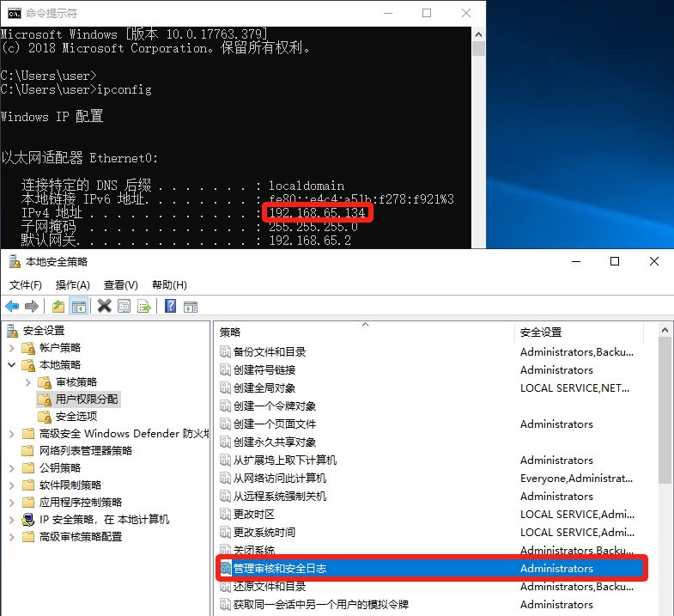
Task: Sort by the 策略 column header
Action: coord(364,332)
